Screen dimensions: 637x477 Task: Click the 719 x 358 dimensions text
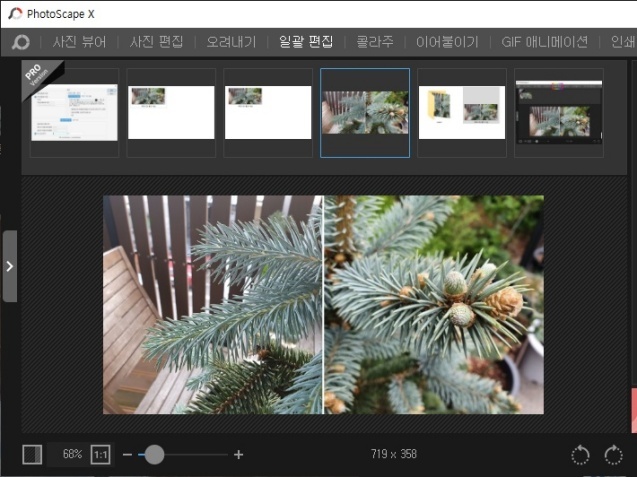coord(394,454)
